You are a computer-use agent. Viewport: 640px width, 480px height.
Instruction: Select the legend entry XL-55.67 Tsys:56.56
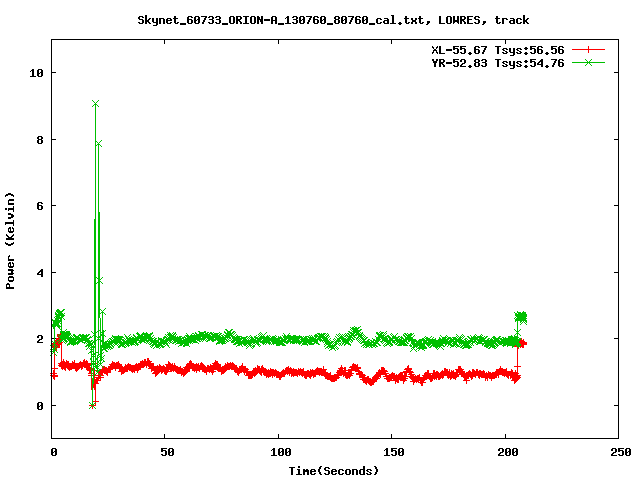tap(498, 50)
